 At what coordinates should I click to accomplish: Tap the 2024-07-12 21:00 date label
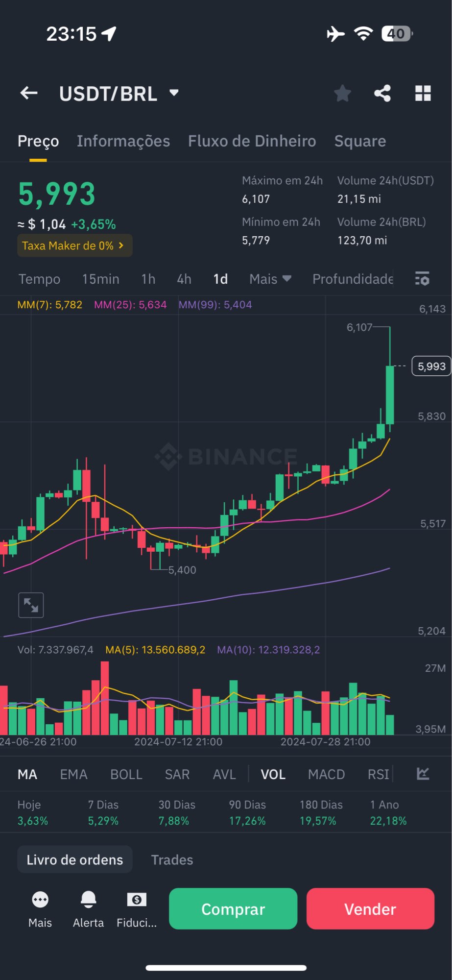point(178,742)
